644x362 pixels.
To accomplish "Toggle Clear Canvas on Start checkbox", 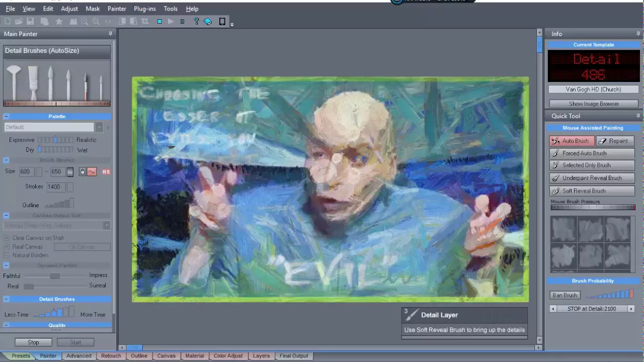I will point(7,238).
